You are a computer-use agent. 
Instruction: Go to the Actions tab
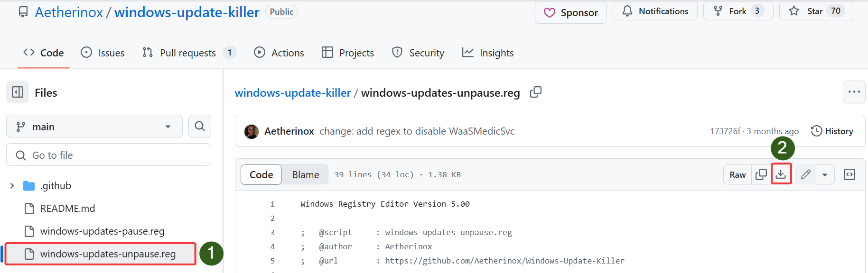(x=279, y=53)
